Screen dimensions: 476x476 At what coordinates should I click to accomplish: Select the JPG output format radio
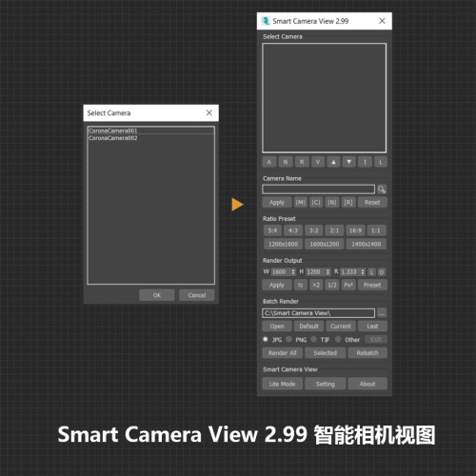[266, 339]
